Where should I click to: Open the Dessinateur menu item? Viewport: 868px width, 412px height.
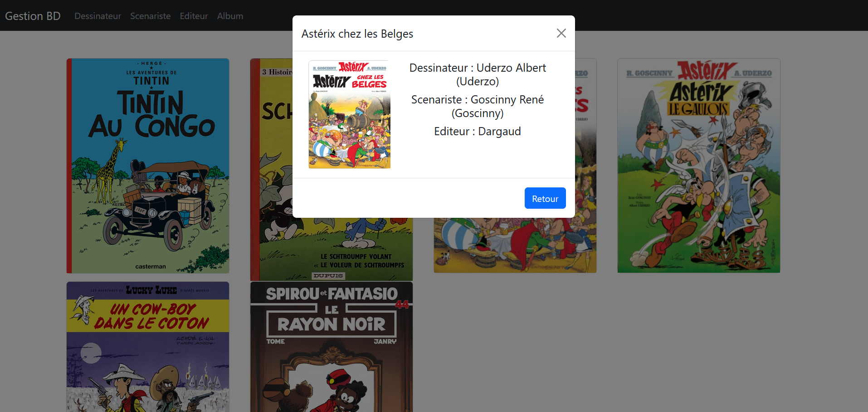[98, 16]
